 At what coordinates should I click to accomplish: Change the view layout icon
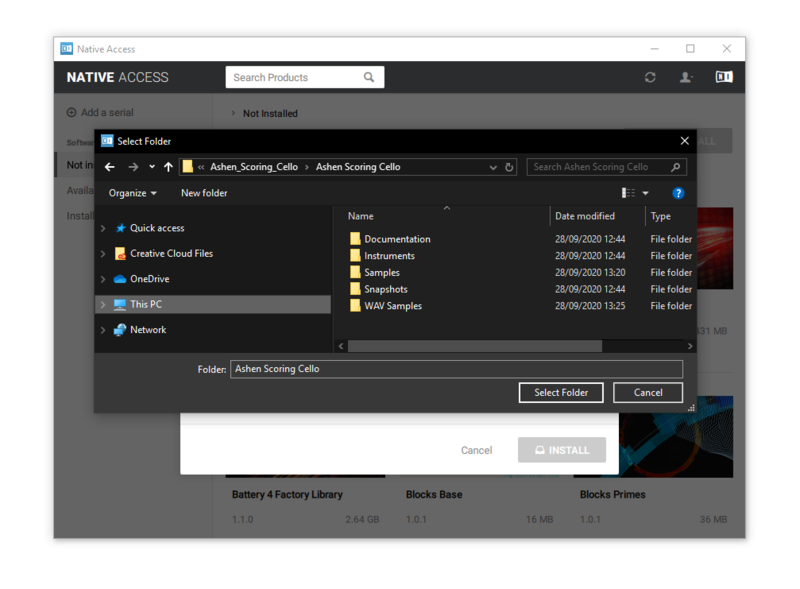(628, 193)
